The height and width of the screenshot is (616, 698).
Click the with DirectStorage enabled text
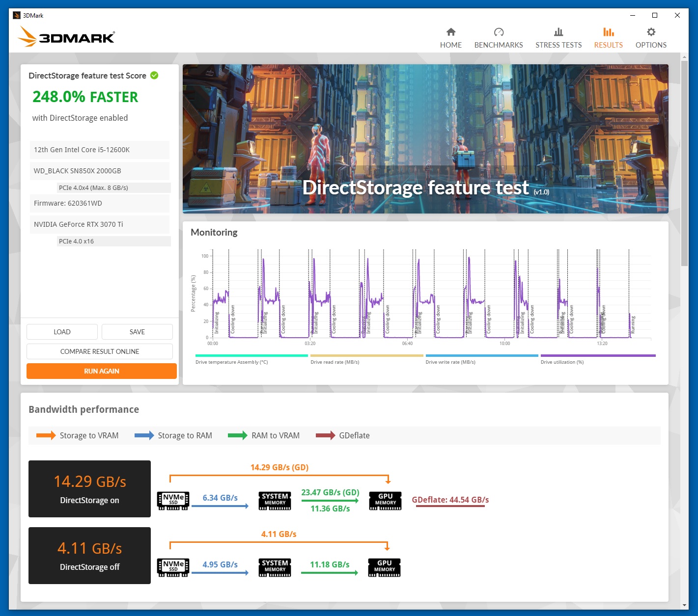coord(80,118)
